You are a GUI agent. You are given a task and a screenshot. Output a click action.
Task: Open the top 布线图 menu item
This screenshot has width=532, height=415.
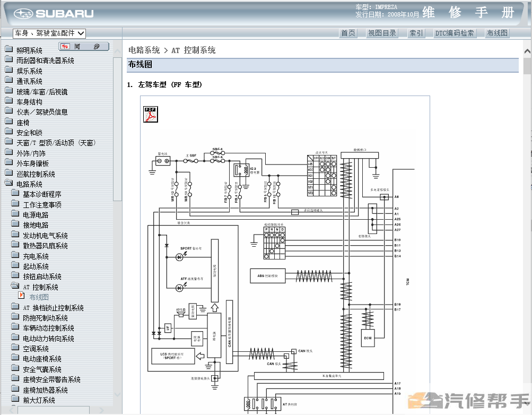[x=498, y=33]
